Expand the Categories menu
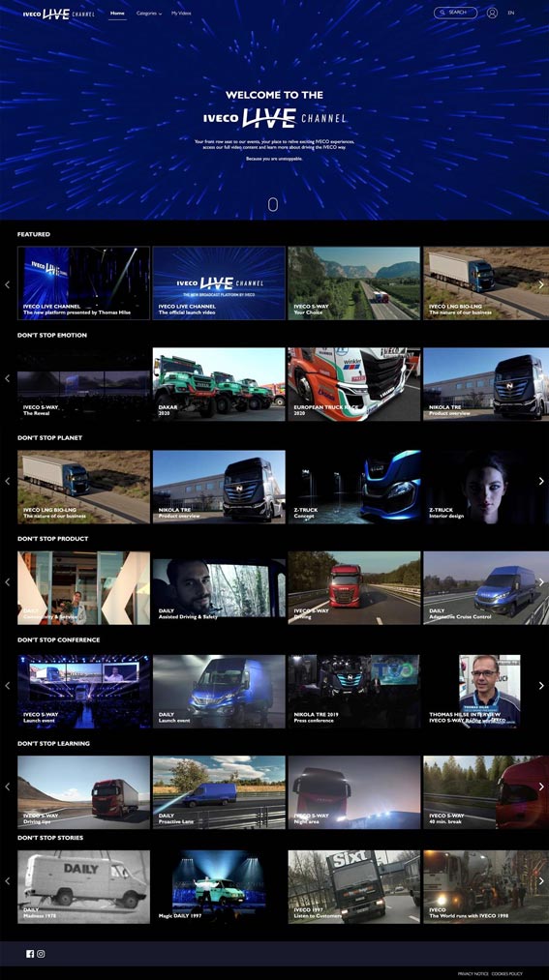The height and width of the screenshot is (980, 549). [149, 14]
